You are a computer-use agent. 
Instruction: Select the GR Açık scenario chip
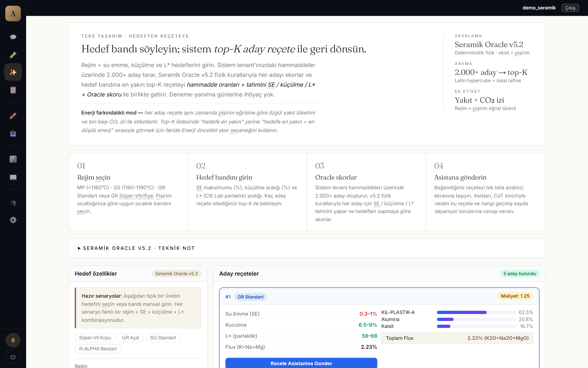pos(130,338)
